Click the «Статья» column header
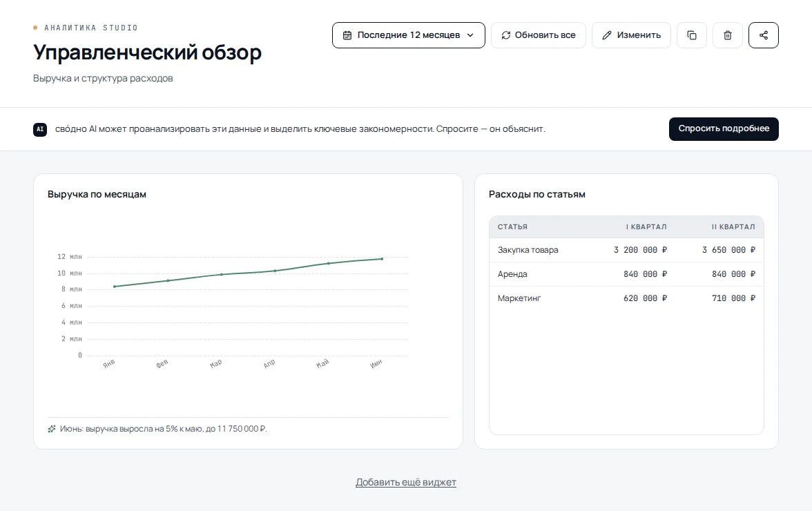This screenshot has width=812, height=511. 512,226
